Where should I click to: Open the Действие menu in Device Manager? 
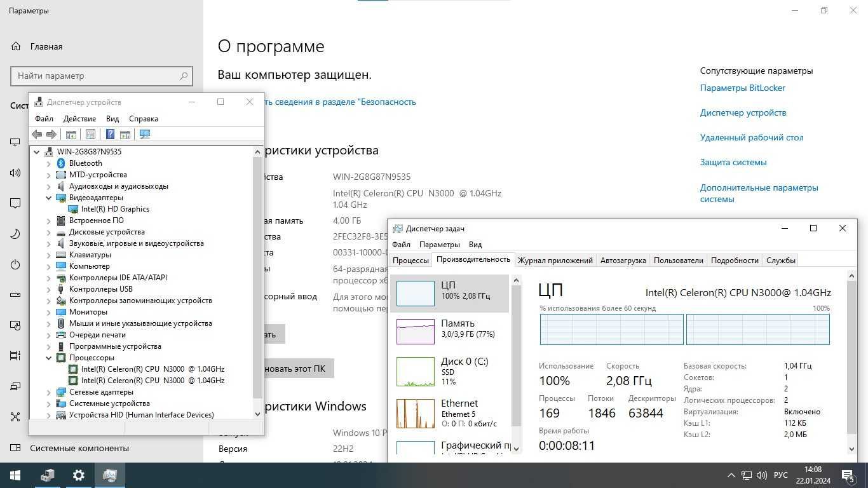click(x=79, y=119)
